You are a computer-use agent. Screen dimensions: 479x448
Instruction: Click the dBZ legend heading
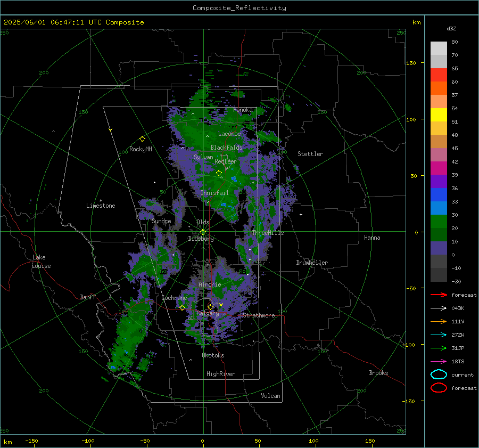[x=451, y=29]
